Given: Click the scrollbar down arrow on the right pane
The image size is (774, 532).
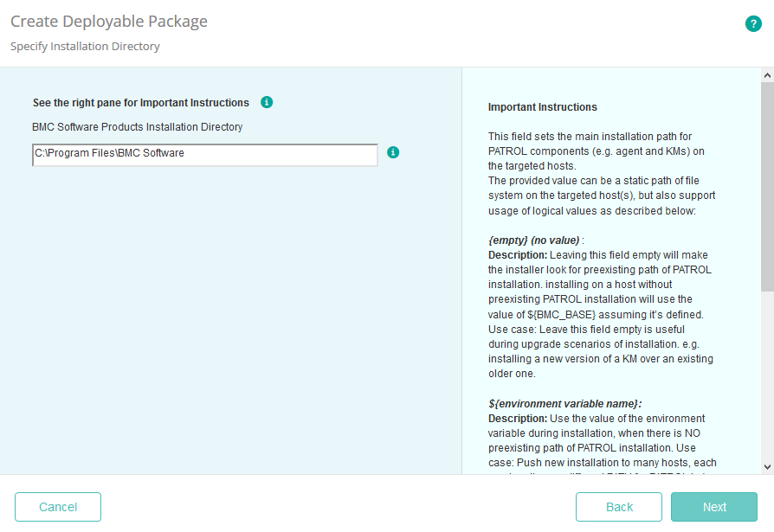Looking at the screenshot, I should click(x=767, y=468).
